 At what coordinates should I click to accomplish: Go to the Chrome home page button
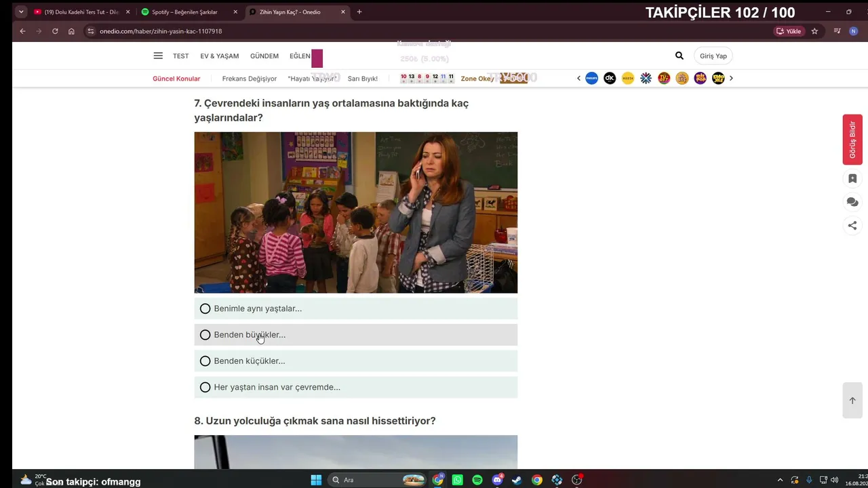coord(71,31)
